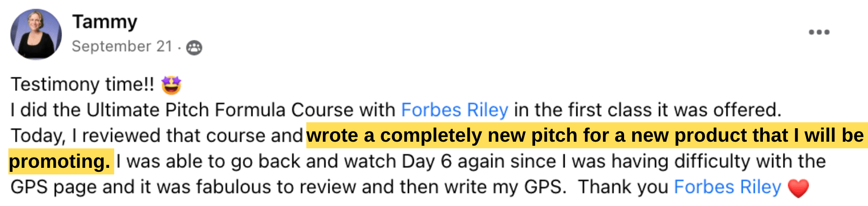
Task: Click the group audience privacy icon
Action: 194,47
